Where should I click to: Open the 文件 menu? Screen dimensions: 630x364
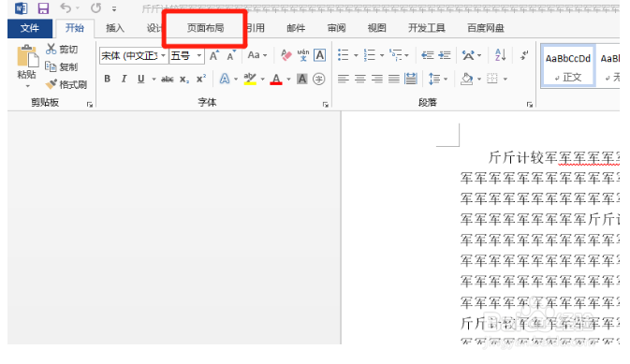[x=30, y=28]
